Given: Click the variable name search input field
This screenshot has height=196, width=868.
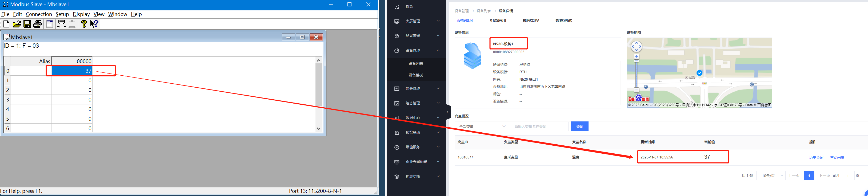Looking at the screenshot, I should [x=539, y=126].
